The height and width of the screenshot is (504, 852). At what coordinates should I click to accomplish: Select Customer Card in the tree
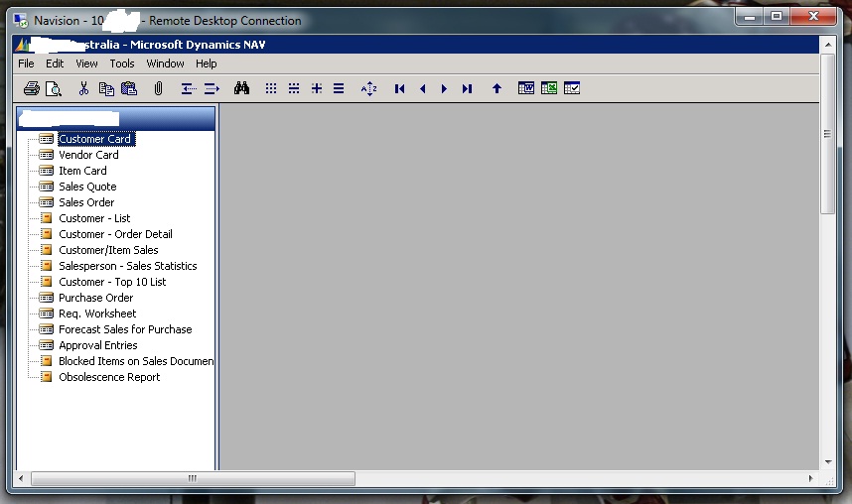pyautogui.click(x=95, y=139)
